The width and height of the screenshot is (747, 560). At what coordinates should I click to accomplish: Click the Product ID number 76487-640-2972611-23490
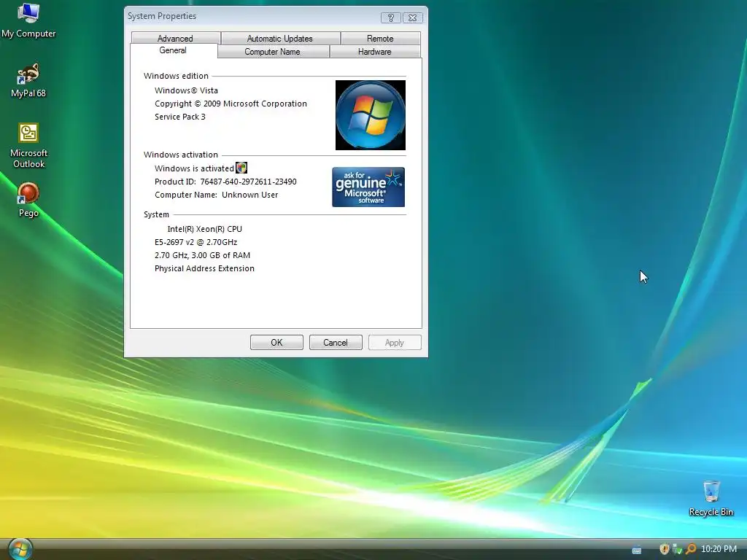(x=248, y=182)
